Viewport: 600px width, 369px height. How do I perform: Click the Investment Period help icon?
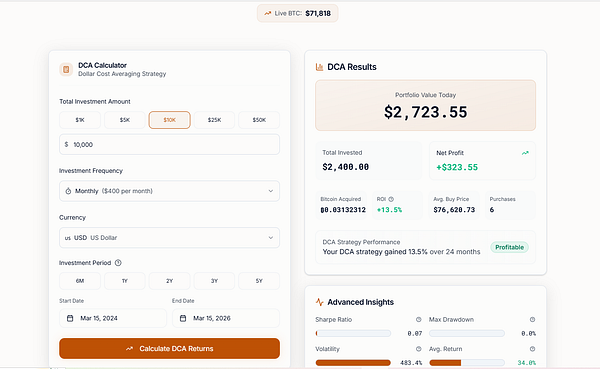click(x=118, y=263)
